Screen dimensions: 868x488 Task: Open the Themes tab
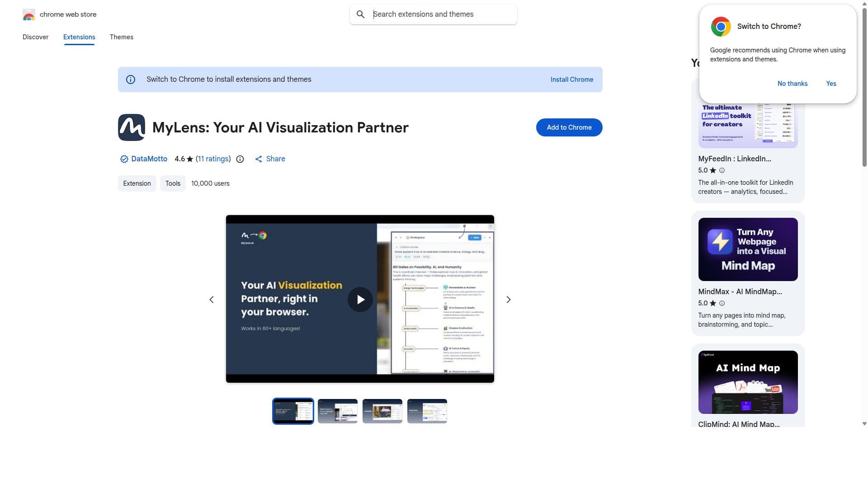pos(122,37)
